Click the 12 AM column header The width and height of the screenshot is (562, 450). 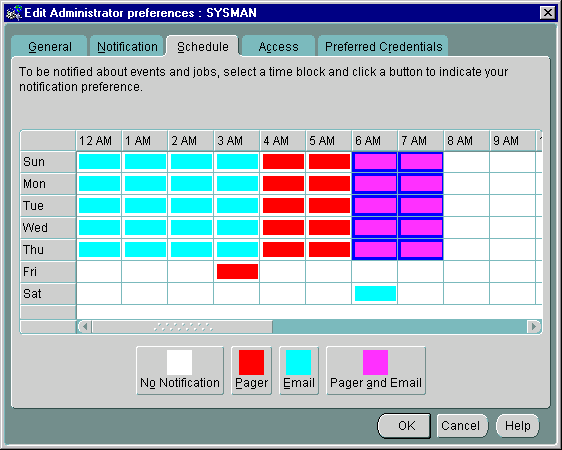pyautogui.click(x=99, y=140)
